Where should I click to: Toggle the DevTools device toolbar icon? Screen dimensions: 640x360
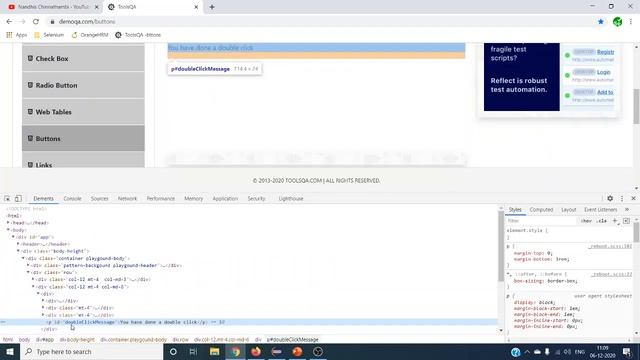pyautogui.click(x=18, y=198)
